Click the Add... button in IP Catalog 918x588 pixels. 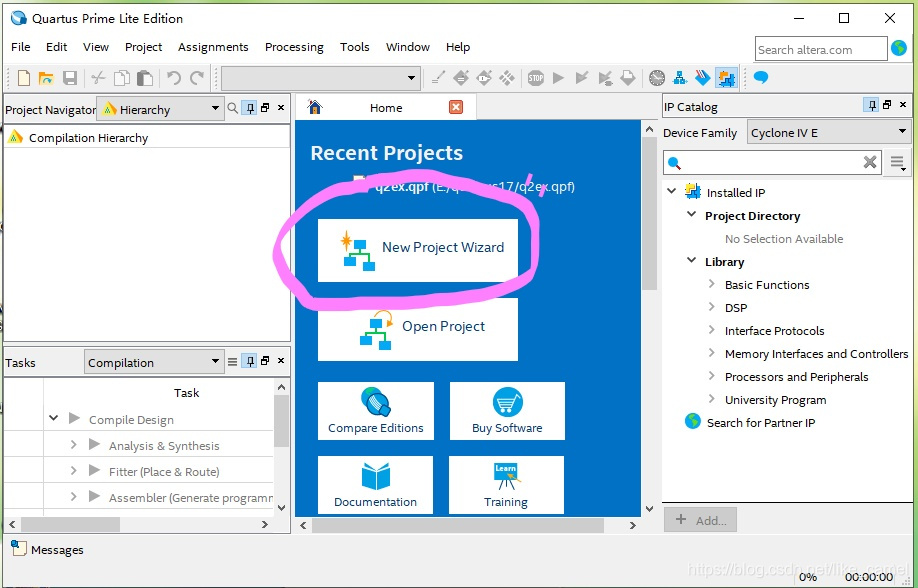(700, 519)
